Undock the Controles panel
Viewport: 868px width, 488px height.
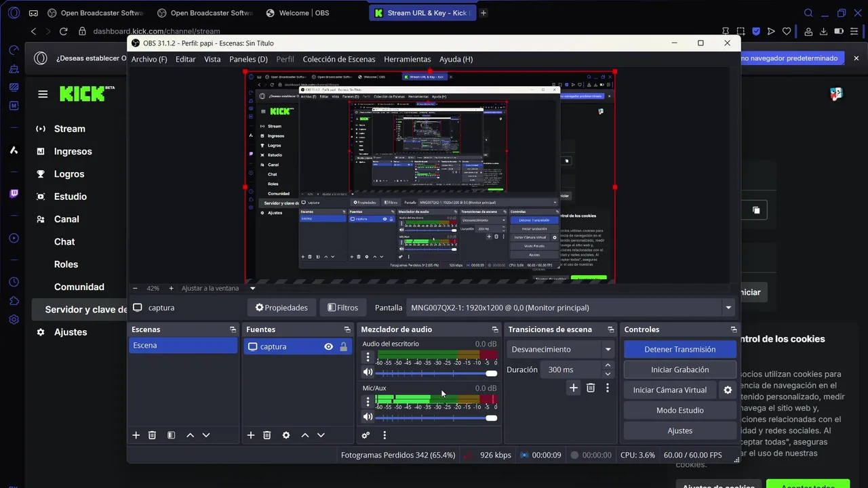(734, 329)
